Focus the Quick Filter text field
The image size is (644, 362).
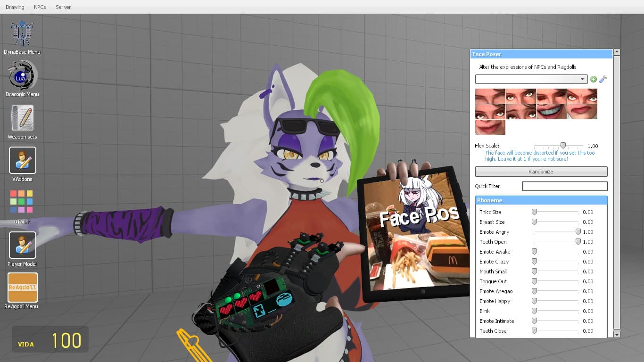(x=565, y=186)
